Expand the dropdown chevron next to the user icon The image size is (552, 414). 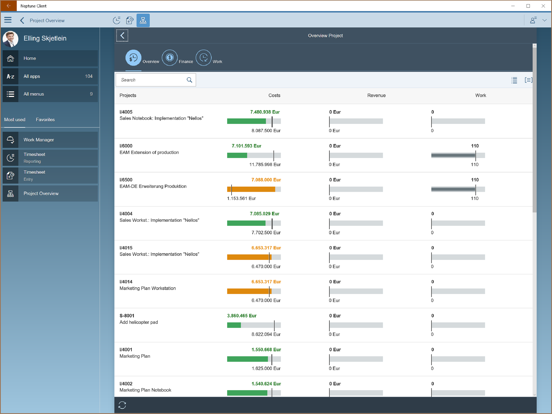pos(544,20)
